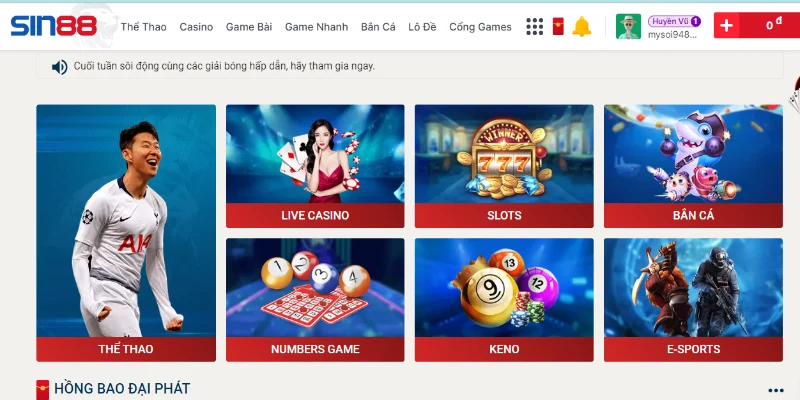Select Game Nhanh in navigation bar

[316, 27]
